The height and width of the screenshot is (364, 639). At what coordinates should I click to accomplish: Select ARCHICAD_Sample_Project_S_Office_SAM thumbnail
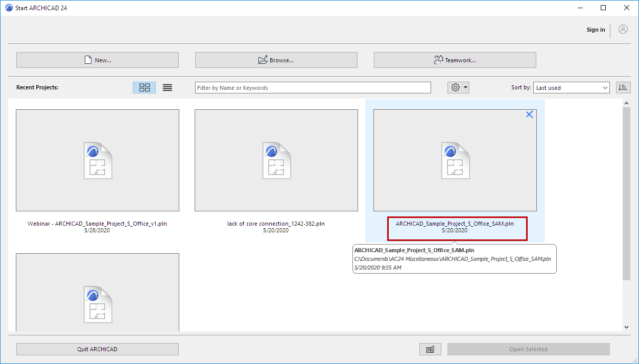coord(455,160)
